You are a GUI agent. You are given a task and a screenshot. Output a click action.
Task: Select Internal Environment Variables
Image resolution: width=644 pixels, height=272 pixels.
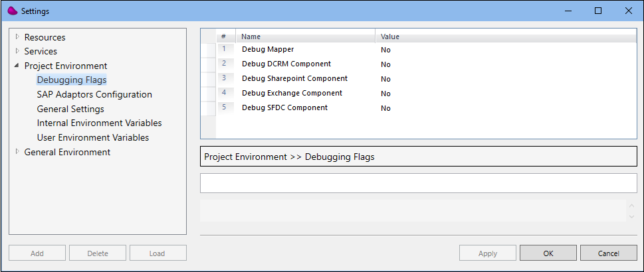(x=100, y=123)
